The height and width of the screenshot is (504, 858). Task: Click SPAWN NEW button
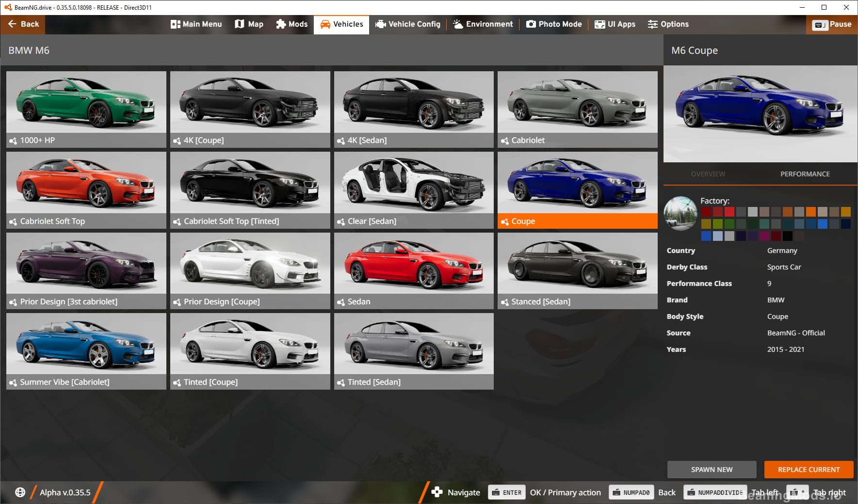tap(712, 470)
